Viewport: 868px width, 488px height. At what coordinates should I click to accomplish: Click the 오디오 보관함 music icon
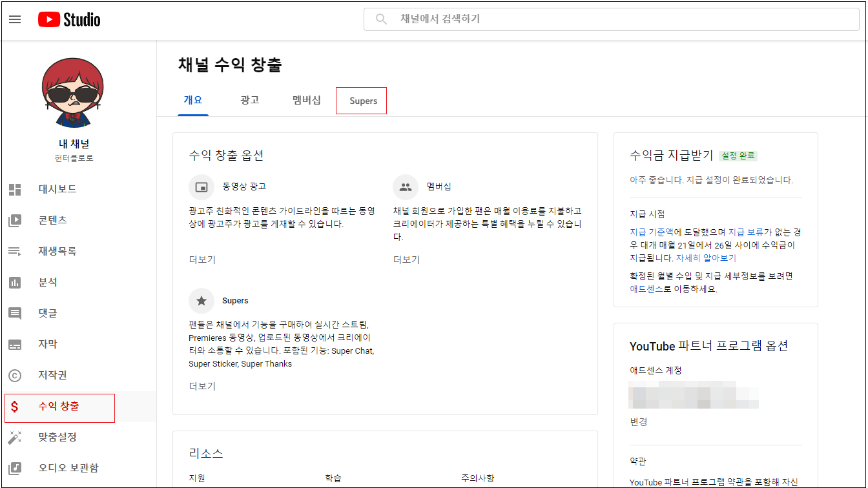(x=15, y=468)
